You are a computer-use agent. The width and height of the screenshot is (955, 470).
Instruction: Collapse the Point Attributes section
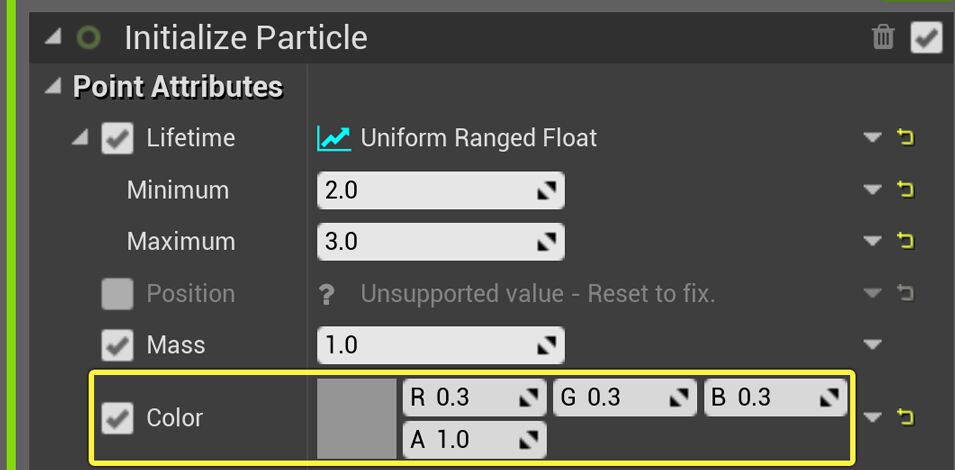coord(53,87)
